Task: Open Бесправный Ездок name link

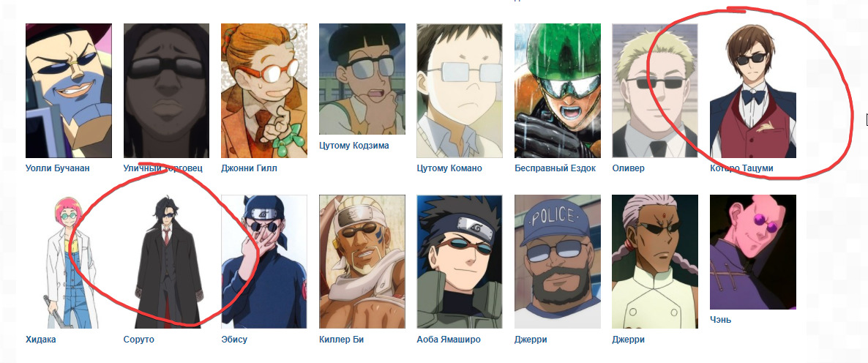Action: click(555, 168)
